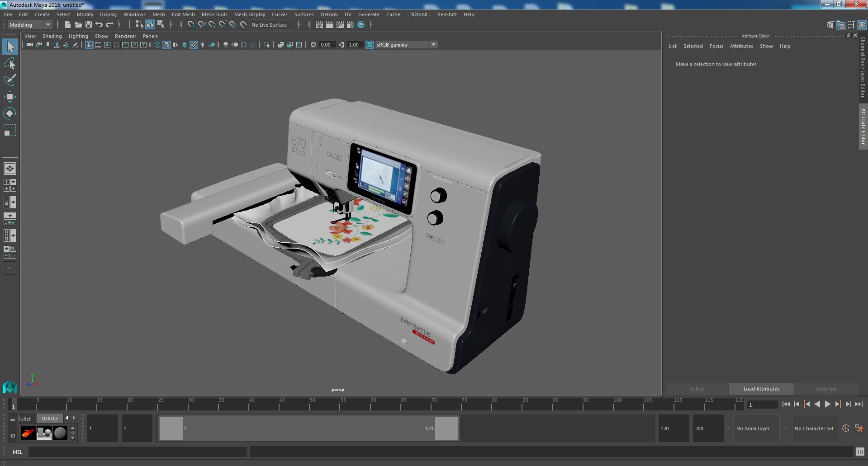Image resolution: width=868 pixels, height=466 pixels.
Task: Open the Redshift menu
Action: (447, 14)
